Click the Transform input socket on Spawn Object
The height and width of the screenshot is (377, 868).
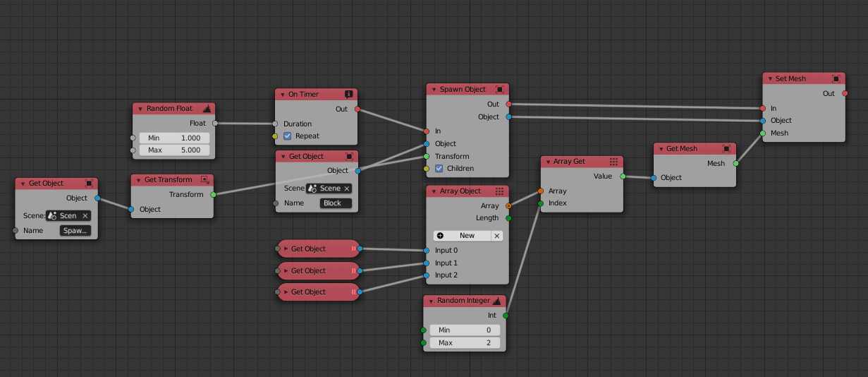point(427,156)
